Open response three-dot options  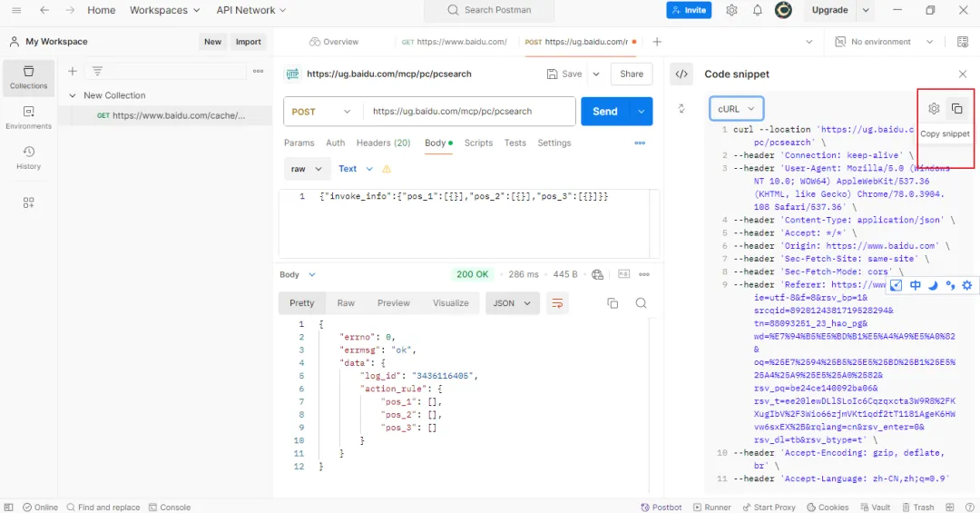(x=643, y=274)
